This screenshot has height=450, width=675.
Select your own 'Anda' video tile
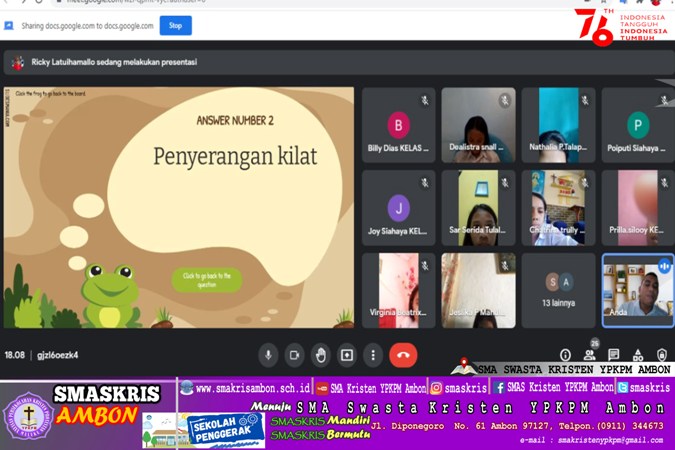pyautogui.click(x=638, y=291)
